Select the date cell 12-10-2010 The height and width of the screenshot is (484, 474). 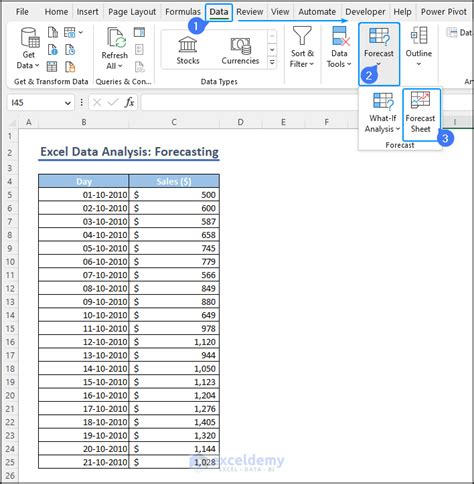pos(84,342)
